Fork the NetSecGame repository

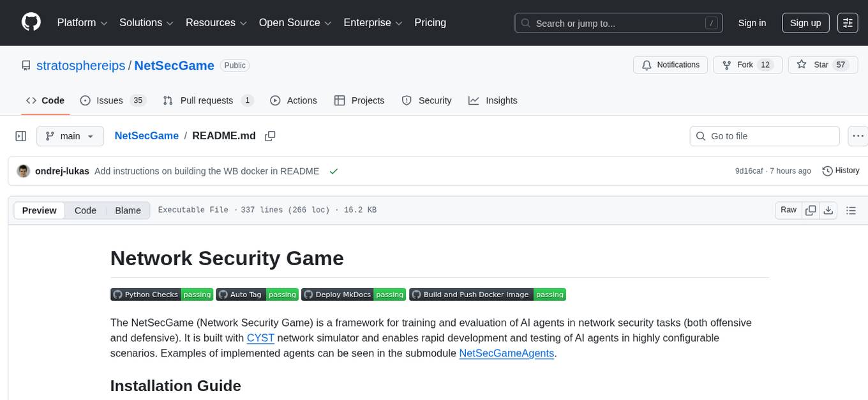click(x=742, y=65)
